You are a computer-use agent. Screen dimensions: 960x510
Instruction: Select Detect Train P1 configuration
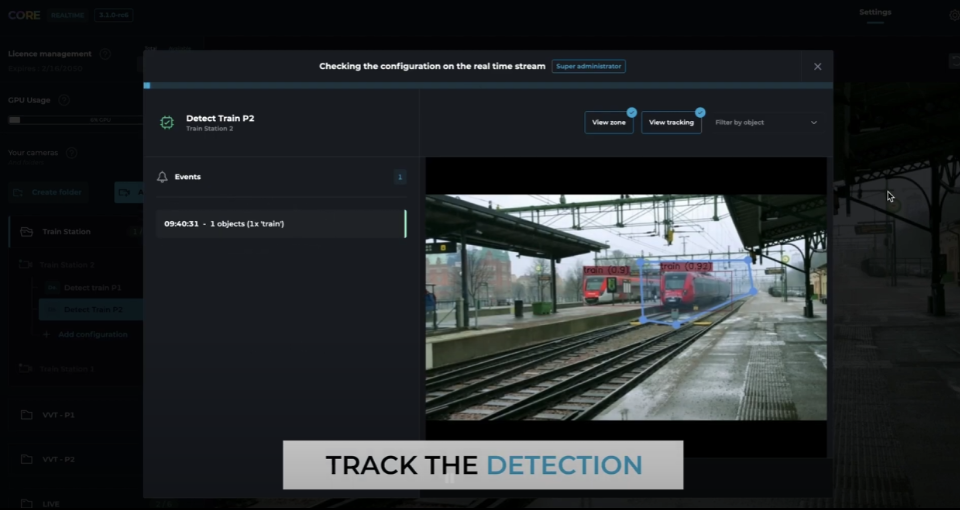click(x=92, y=287)
